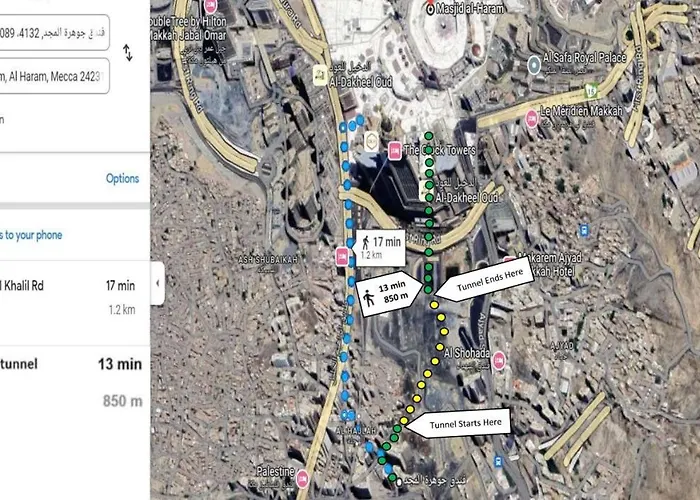Click Le Meridien Makkah hotel pin
The image size is (700, 500).
[531, 119]
